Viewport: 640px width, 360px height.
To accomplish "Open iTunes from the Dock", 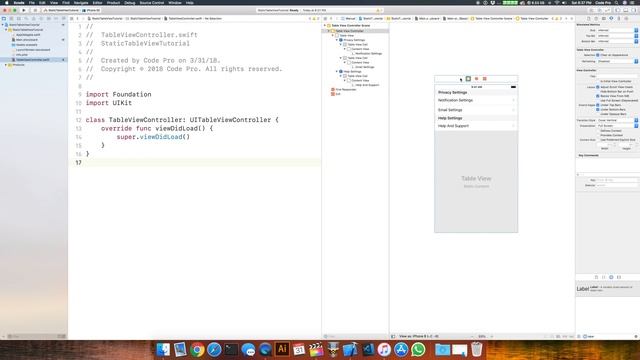I will click(384, 350).
